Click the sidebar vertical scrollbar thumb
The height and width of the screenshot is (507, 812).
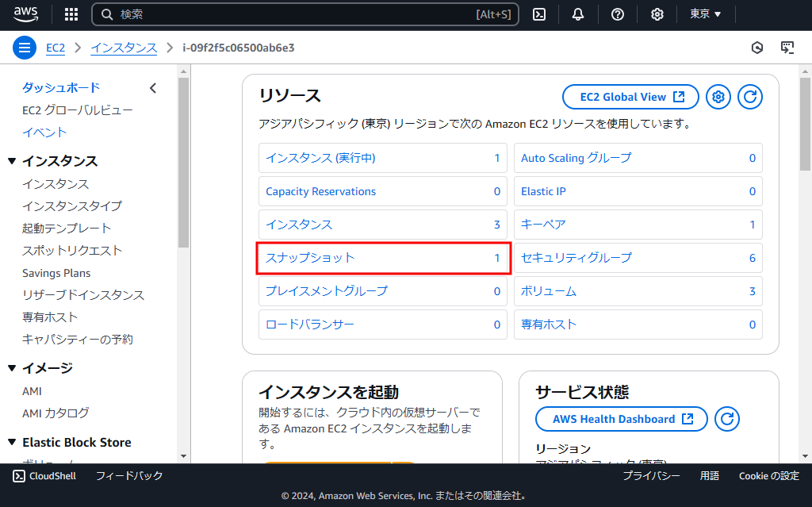183,163
